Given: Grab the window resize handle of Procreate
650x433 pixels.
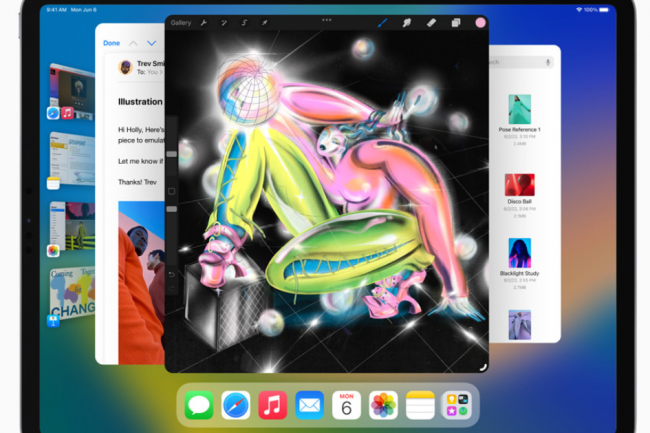Looking at the screenshot, I should pos(483,367).
